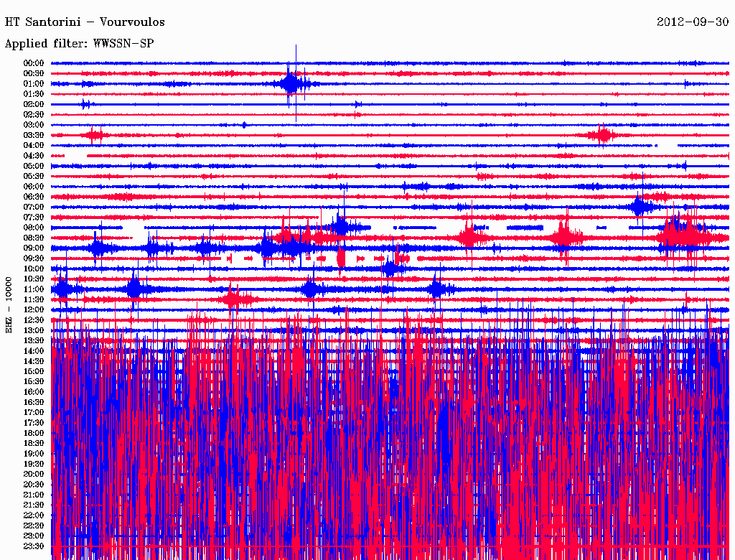Screen dimensions: 735x560
Task: Select the 03:30 time label
Action: (x=34, y=135)
